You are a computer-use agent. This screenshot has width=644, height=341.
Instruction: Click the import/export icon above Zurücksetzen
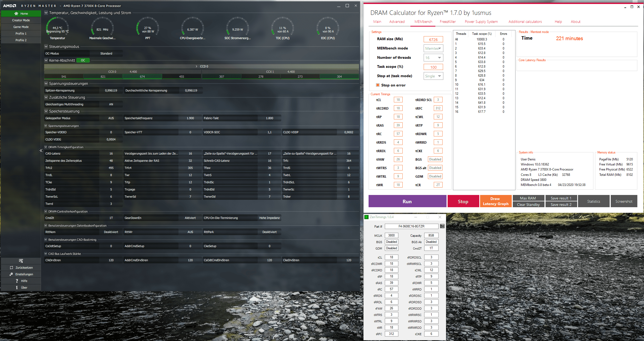click(21, 261)
